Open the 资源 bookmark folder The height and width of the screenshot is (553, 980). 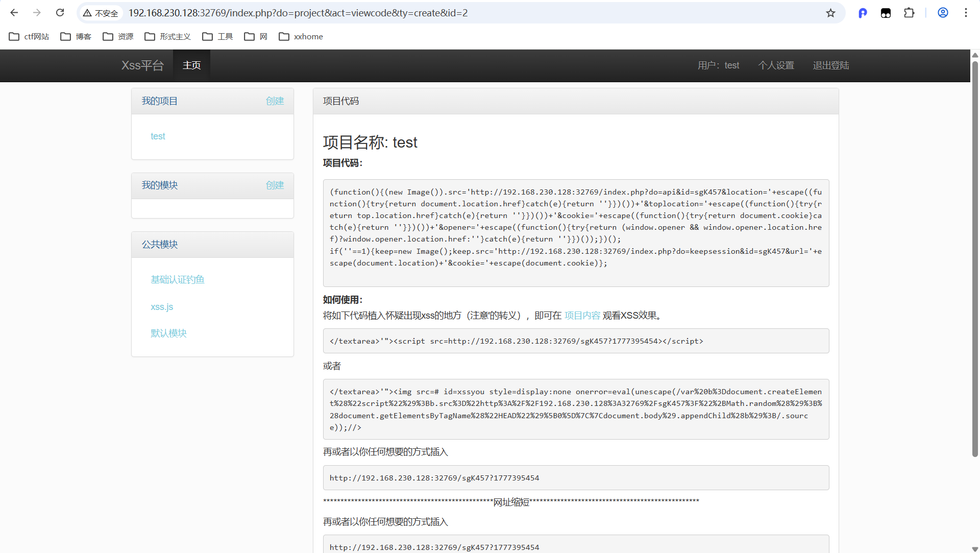[118, 37]
